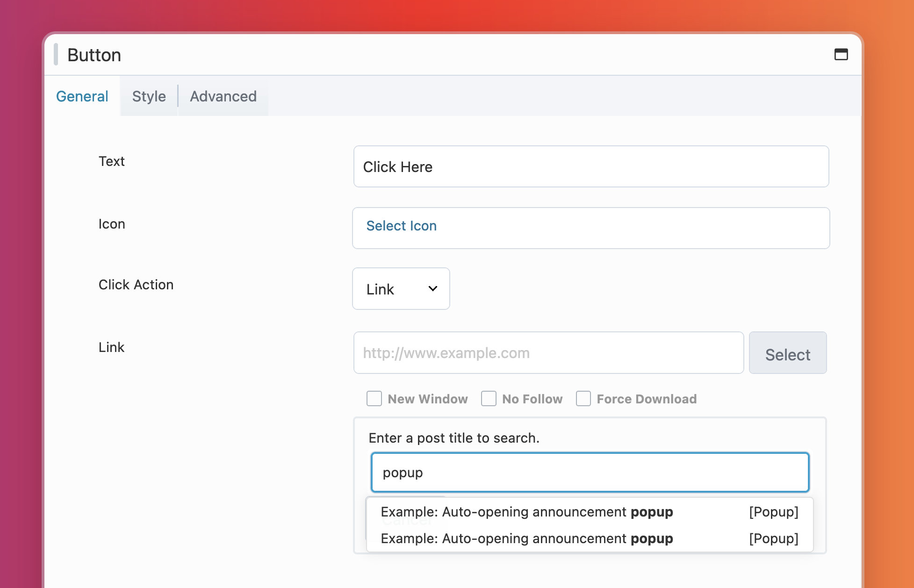Viewport: 914px width, 588px height.
Task: Click the Select Icon link
Action: point(401,226)
